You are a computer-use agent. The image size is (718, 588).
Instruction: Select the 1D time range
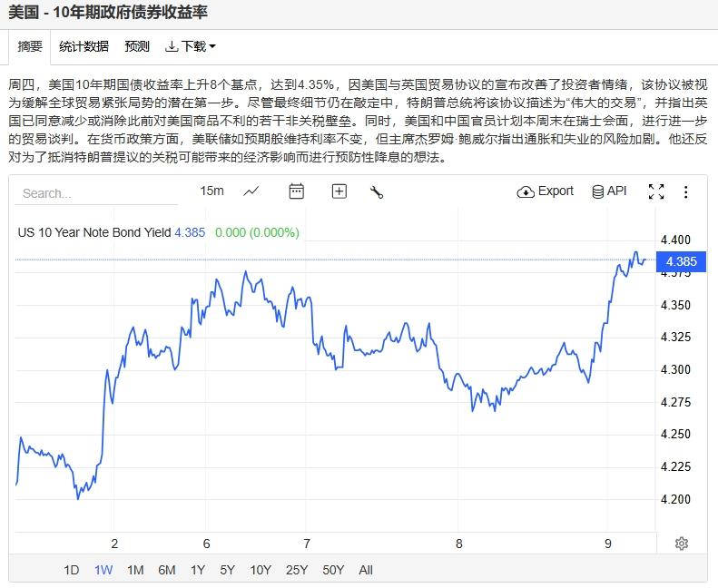click(71, 570)
